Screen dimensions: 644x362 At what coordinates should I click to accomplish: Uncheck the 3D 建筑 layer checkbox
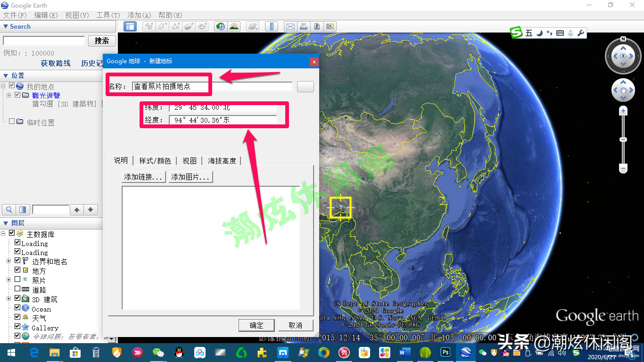[x=17, y=298]
